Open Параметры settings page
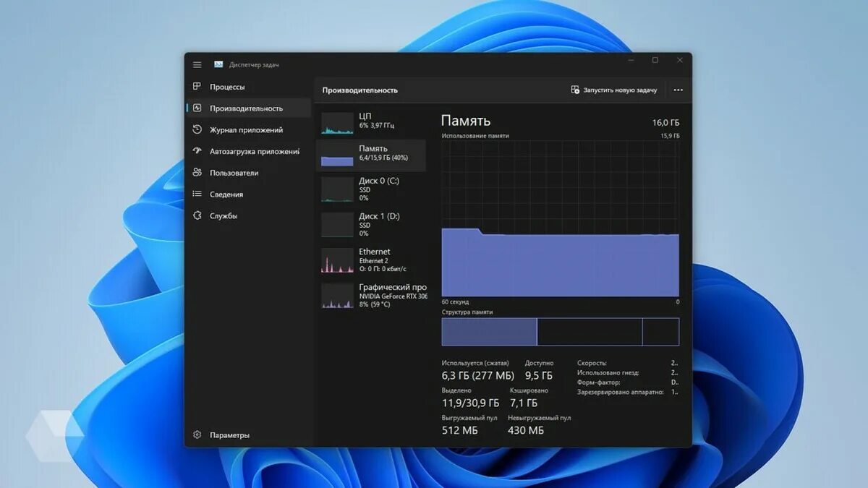 tap(248, 435)
